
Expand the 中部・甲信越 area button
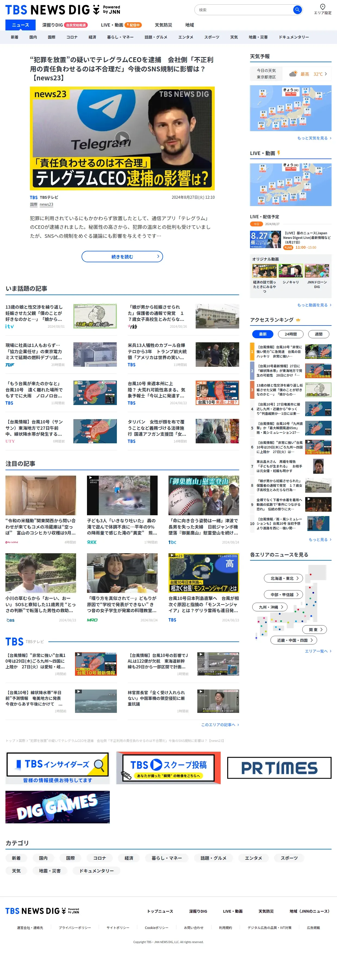coord(283,594)
